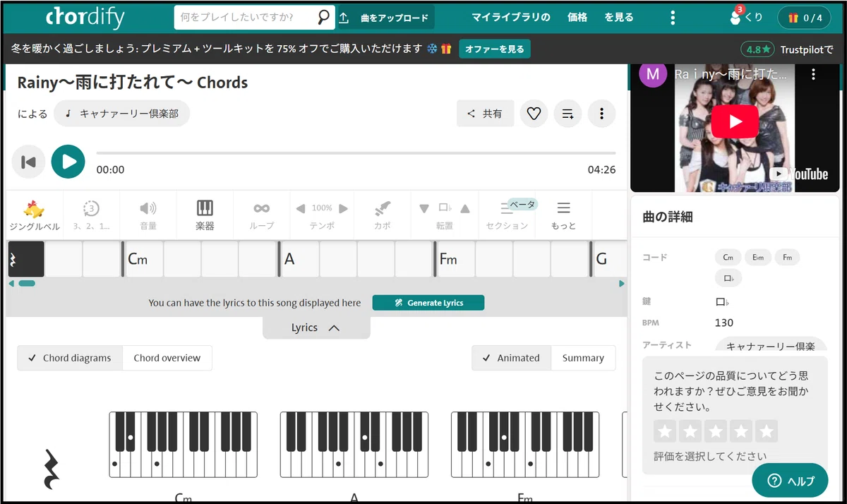Decrease tempo with left arrow
Image resolution: width=847 pixels, height=504 pixels.
(301, 208)
